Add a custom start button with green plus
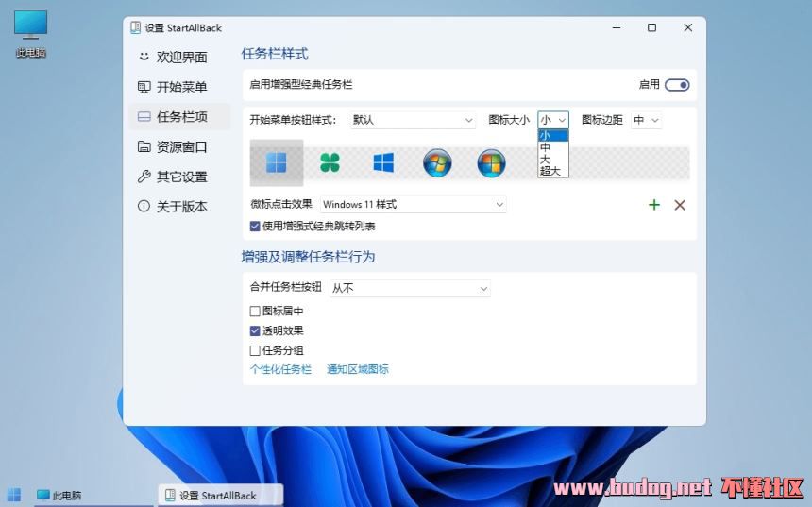The width and height of the screenshot is (812, 507). (654, 205)
